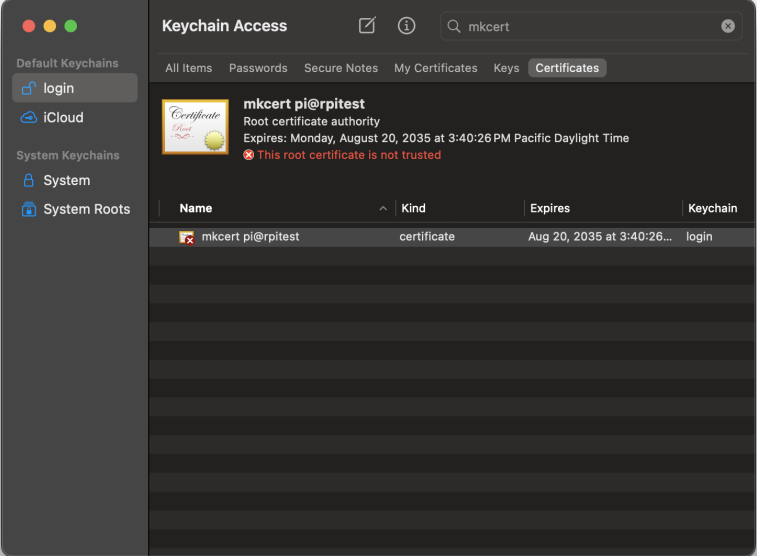Click 'This root certificate is not trusted' text

coord(349,155)
